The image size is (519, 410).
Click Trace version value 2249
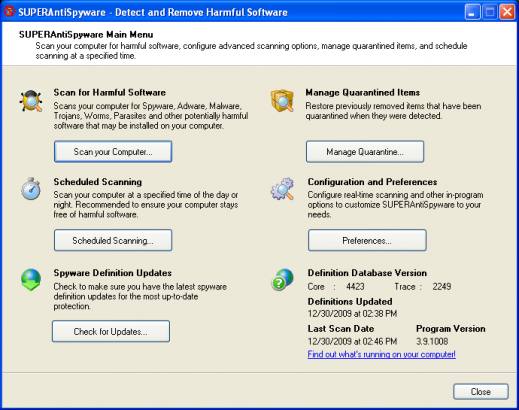(442, 286)
